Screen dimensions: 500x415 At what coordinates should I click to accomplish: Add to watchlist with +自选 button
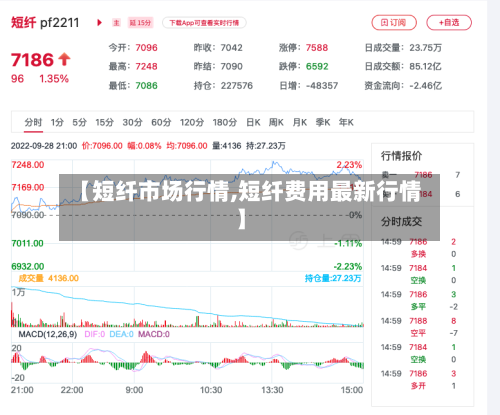[x=449, y=23]
